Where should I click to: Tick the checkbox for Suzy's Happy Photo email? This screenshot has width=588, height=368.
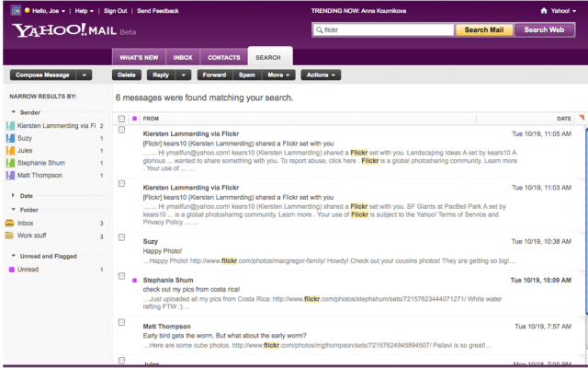121,241
